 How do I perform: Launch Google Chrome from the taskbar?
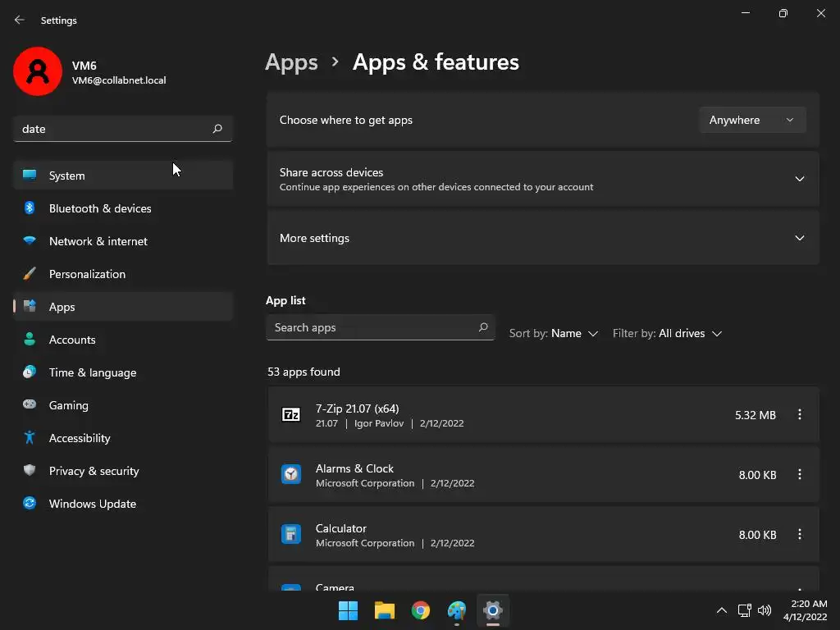(x=421, y=610)
